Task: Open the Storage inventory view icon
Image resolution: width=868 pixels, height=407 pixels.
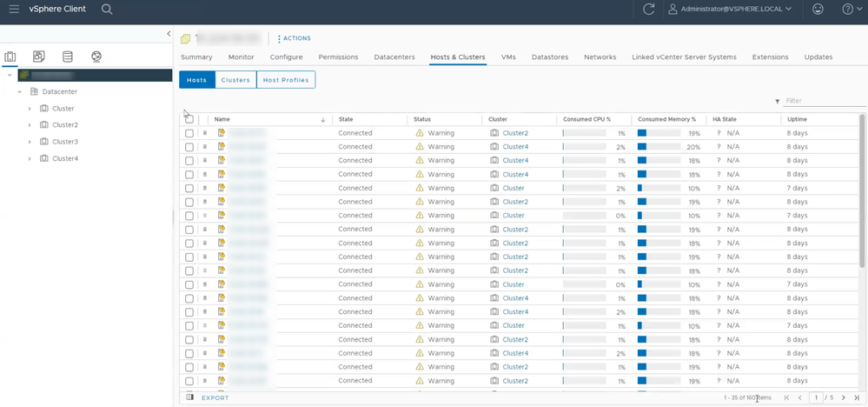Action: (x=68, y=57)
